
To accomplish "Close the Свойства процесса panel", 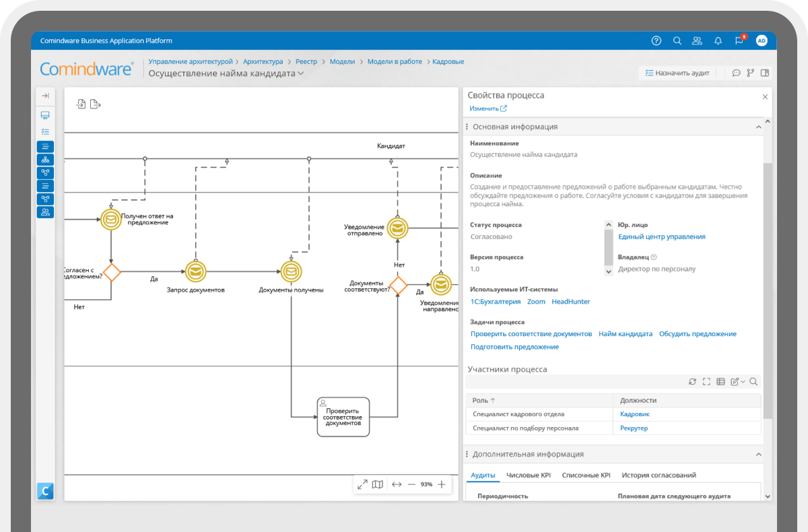I will [x=765, y=97].
